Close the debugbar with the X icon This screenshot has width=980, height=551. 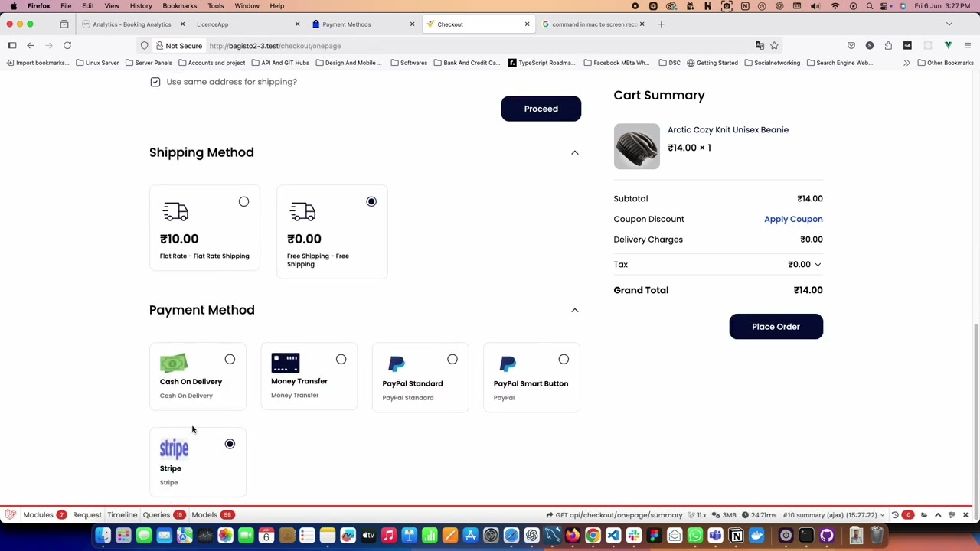(x=965, y=515)
